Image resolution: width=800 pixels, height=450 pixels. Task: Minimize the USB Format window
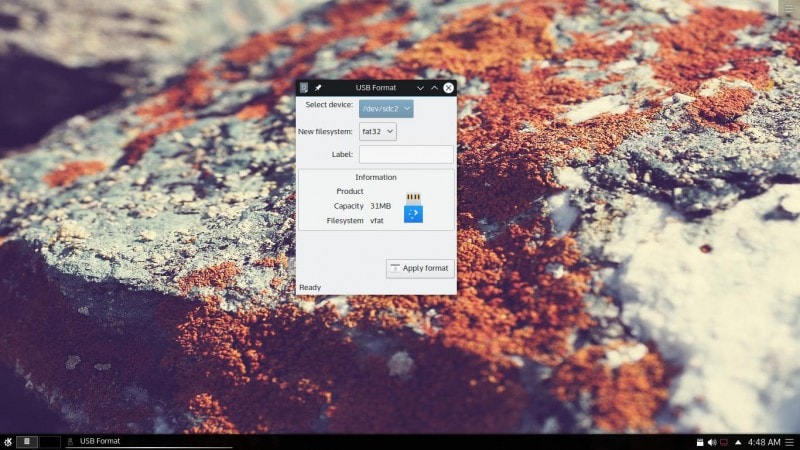click(x=420, y=88)
